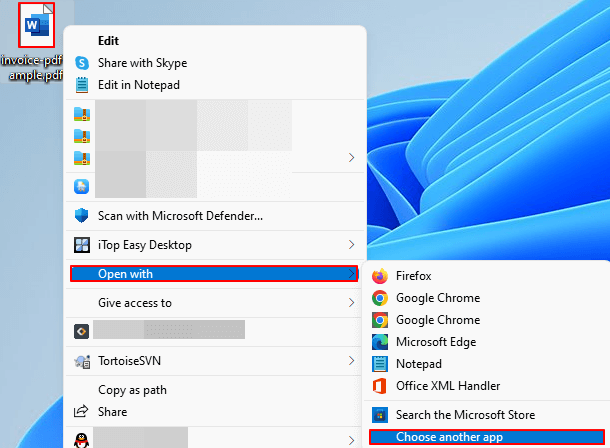
Task: Click the QQ penguin icon at menu bottom
Action: tap(81, 440)
